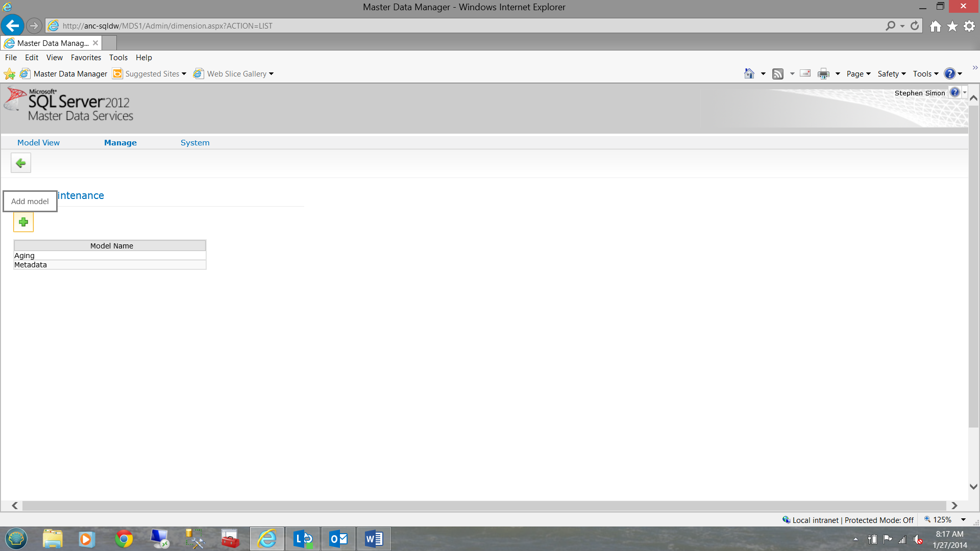Switch to the System tab
The width and height of the screenshot is (980, 551).
click(195, 143)
